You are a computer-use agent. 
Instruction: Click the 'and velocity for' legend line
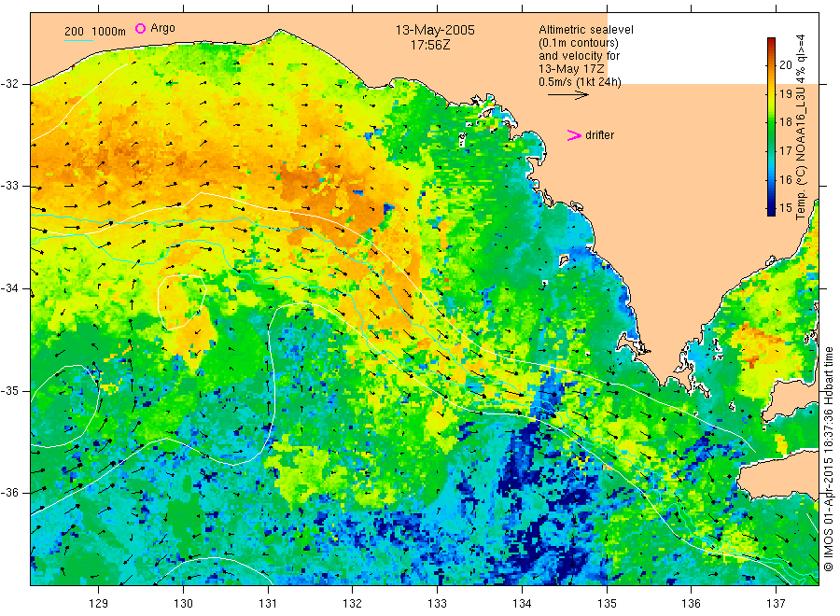point(579,56)
